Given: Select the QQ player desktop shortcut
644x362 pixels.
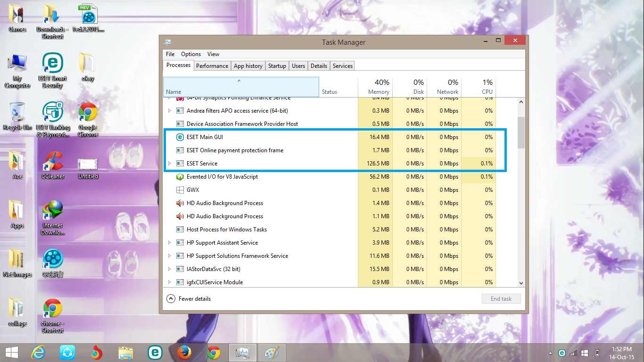Looking at the screenshot, I should tap(52, 263).
